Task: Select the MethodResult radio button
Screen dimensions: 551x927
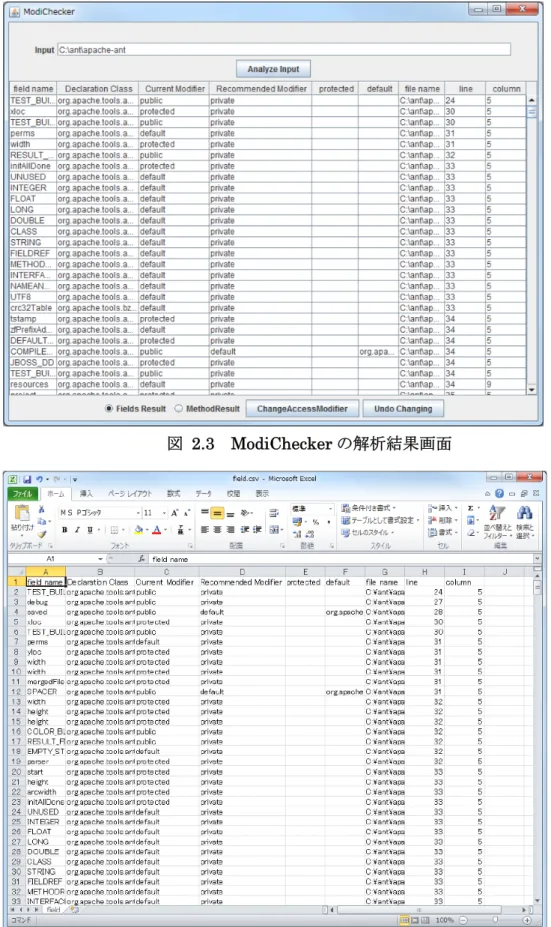Action: [x=179, y=409]
